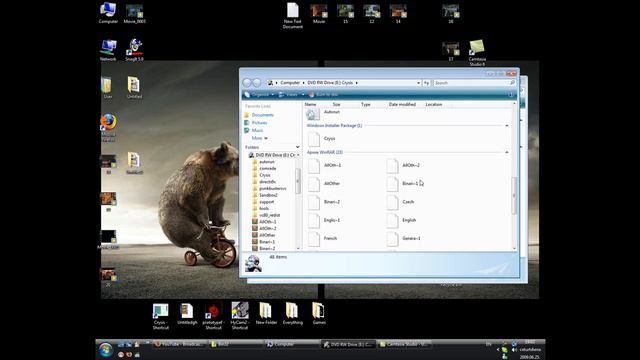Collapse the Windows Installer Package group
The image size is (640, 360).
(507, 126)
